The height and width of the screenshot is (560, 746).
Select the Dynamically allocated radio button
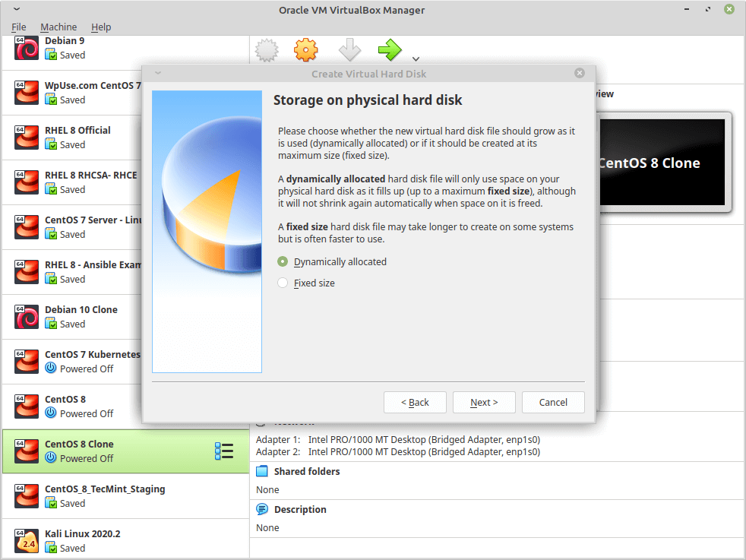click(x=283, y=261)
